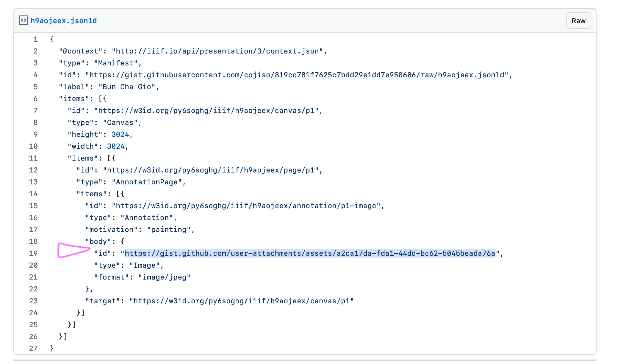This screenshot has width=626, height=364.
Task: Click the target canvas/p1 URL on line 23
Action: pyautogui.click(x=241, y=301)
